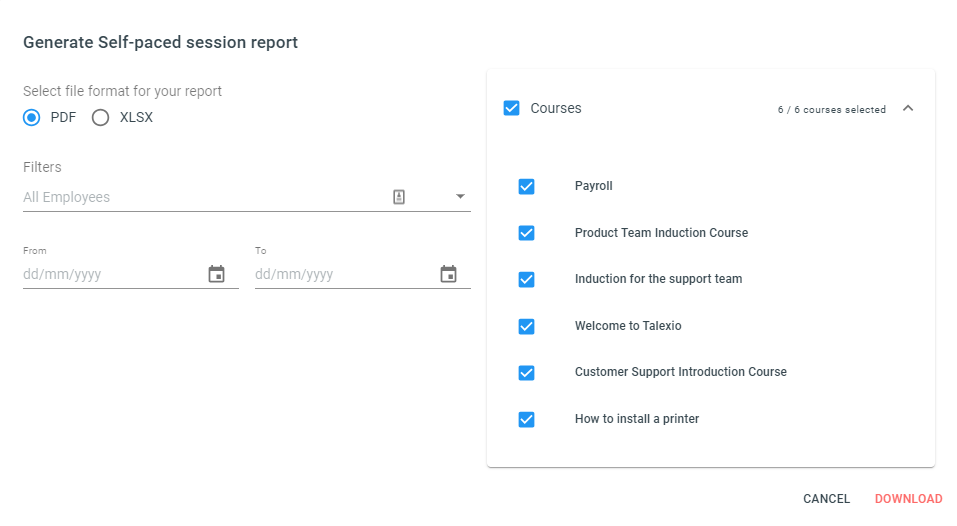Image resolution: width=957 pixels, height=526 pixels.
Task: Select XLSX file format radio button
Action: (101, 117)
